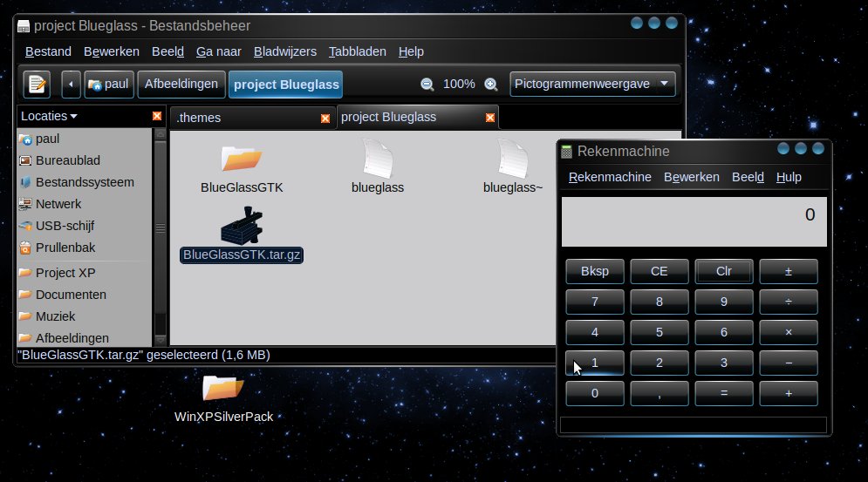
Task: Click the subtract button
Action: [x=789, y=363]
